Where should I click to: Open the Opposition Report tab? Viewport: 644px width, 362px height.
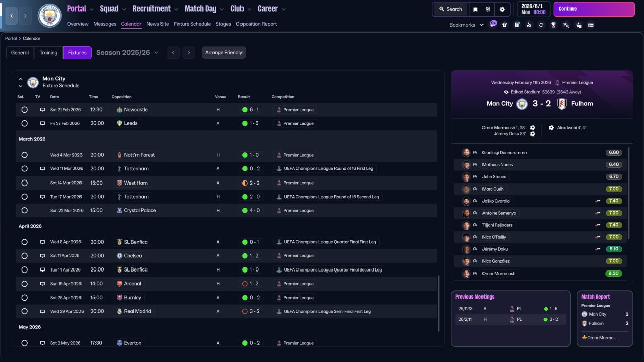tap(256, 24)
